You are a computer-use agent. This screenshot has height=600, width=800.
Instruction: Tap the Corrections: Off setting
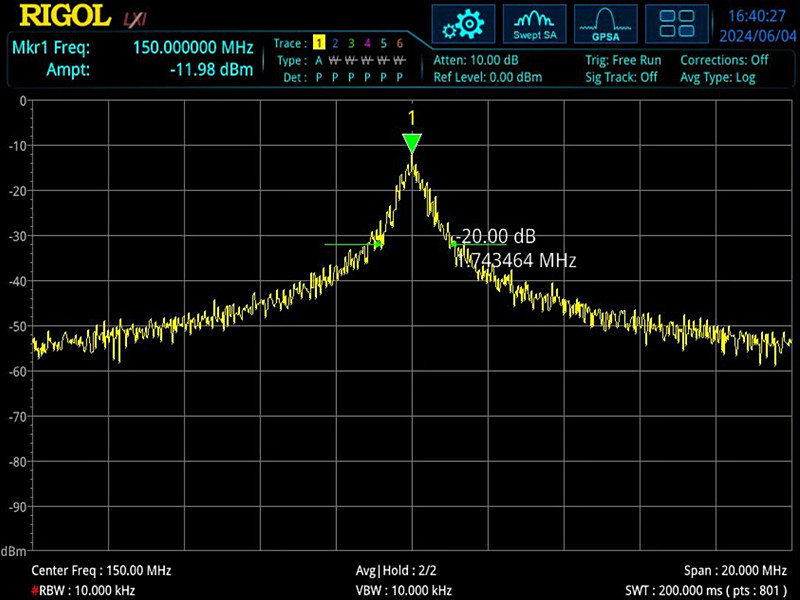(724, 60)
